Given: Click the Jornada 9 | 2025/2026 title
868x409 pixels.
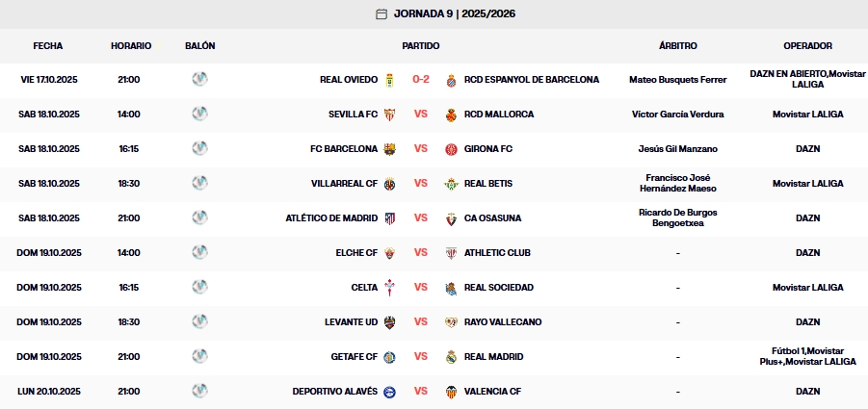Looking at the screenshot, I should (x=445, y=13).
